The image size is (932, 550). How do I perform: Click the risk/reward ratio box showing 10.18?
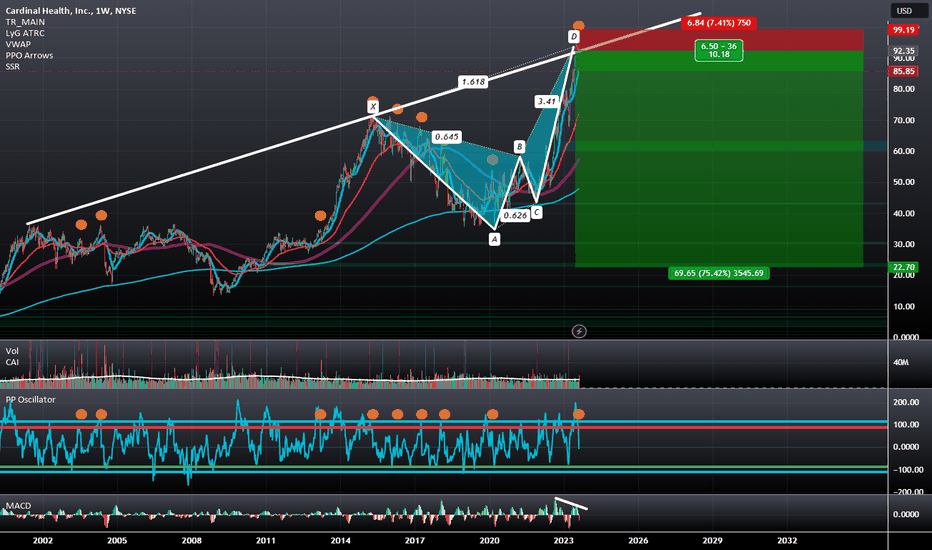[719, 51]
